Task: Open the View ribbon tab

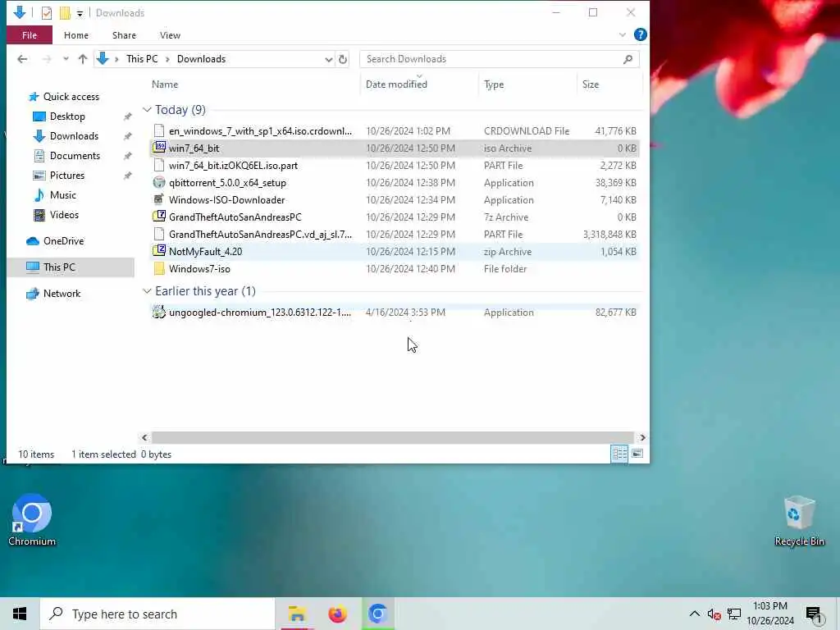Action: (x=170, y=35)
